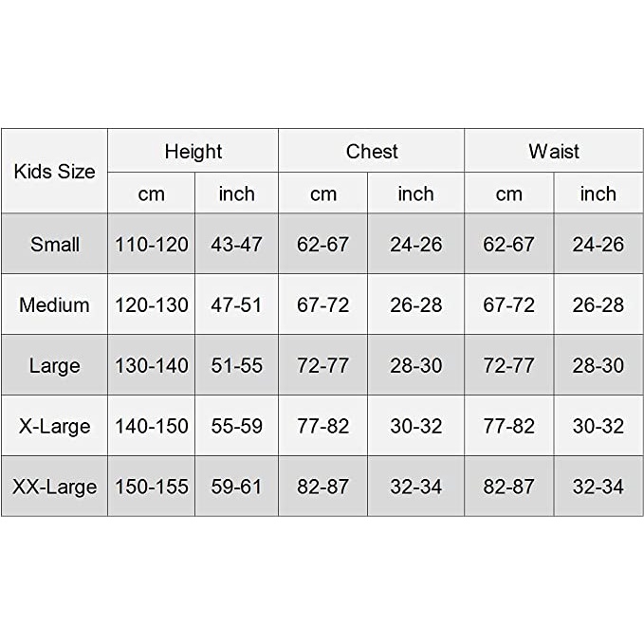
Task: Click the Small size row label
Action: (55, 245)
